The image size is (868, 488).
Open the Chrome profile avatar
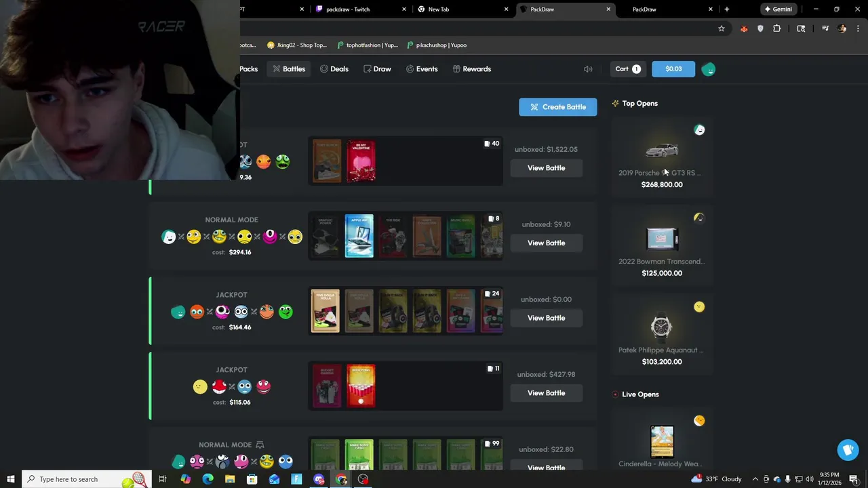click(x=842, y=28)
